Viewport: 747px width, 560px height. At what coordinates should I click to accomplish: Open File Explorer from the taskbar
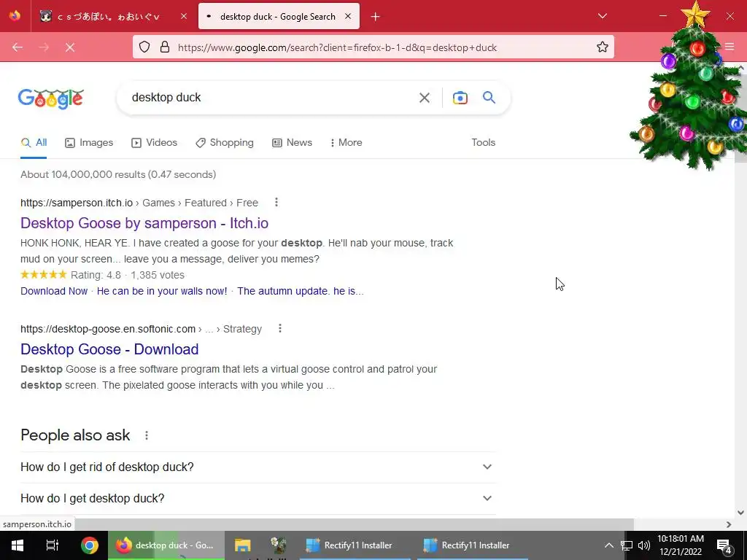tap(242, 545)
